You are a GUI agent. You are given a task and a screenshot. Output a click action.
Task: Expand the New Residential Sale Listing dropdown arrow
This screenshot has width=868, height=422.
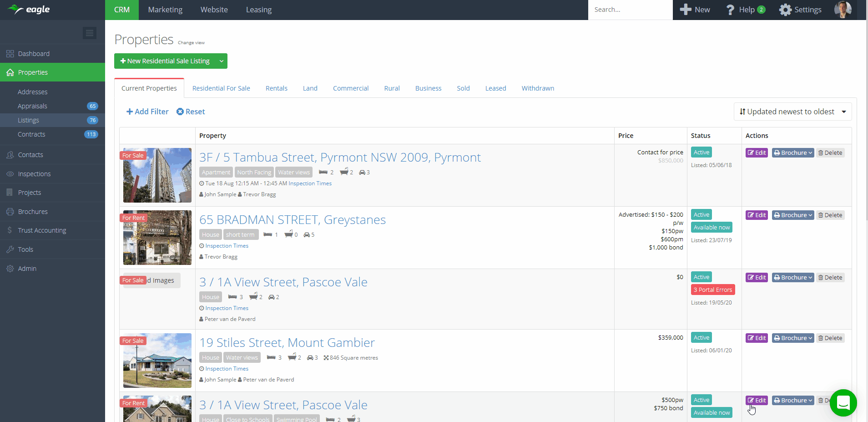222,61
